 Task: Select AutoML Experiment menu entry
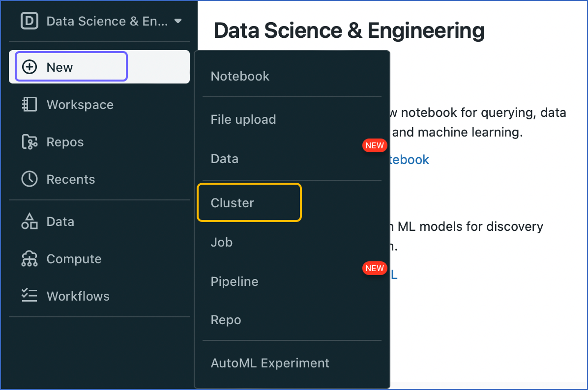[x=270, y=363]
